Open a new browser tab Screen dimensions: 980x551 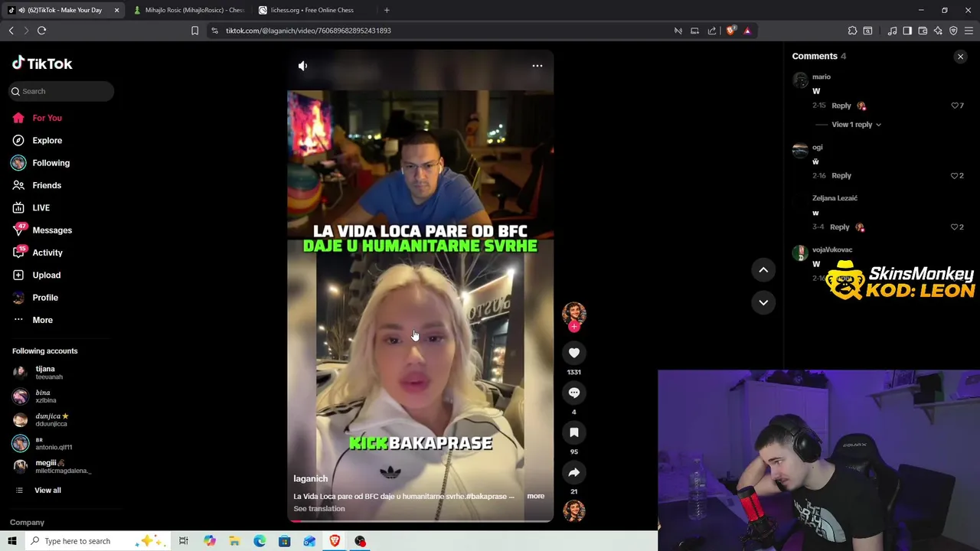(x=387, y=10)
